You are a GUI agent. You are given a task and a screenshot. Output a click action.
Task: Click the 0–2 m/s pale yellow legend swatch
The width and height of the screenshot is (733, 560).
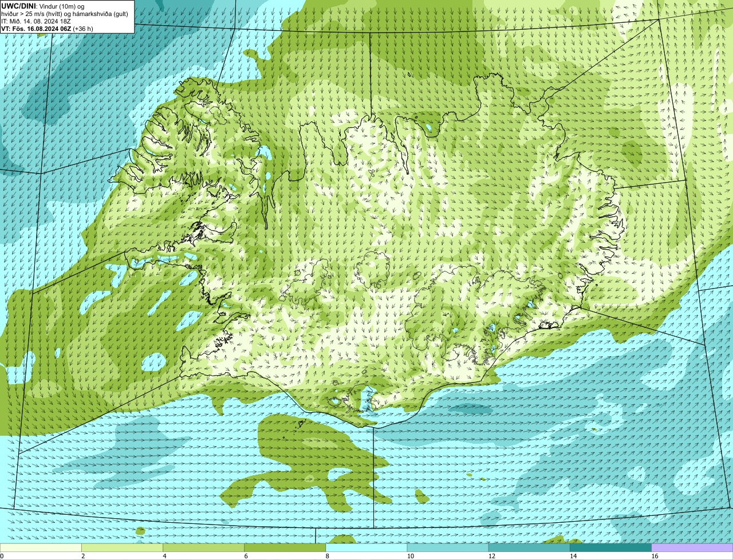[41, 547]
